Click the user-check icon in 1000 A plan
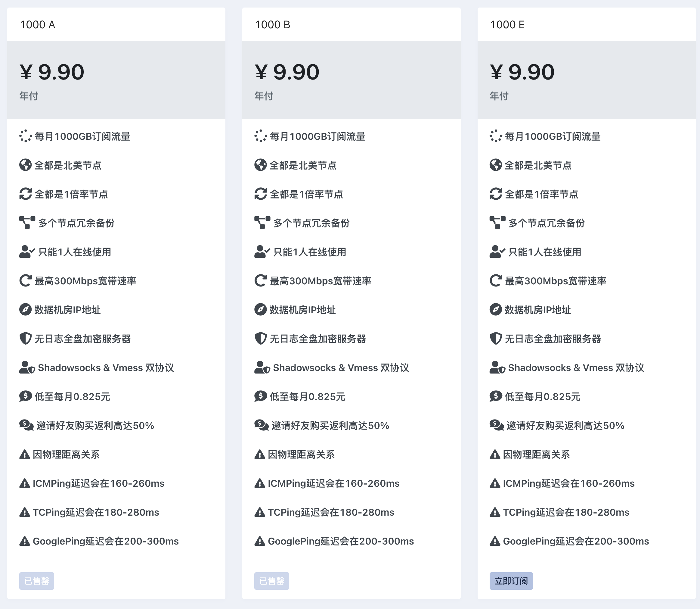 coord(27,252)
